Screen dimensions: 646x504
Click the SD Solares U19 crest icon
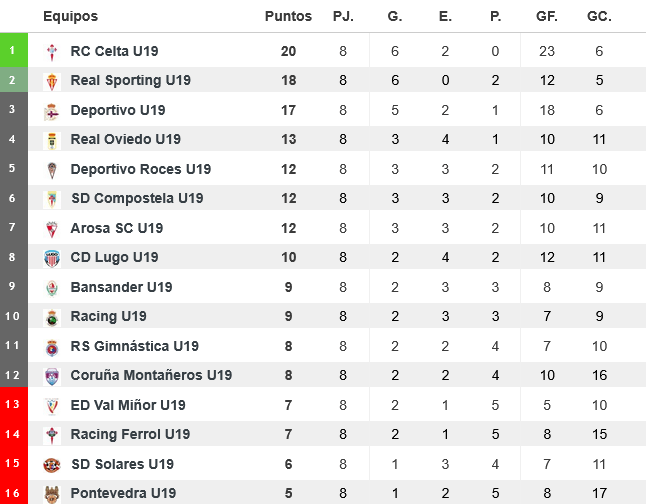click(53, 465)
